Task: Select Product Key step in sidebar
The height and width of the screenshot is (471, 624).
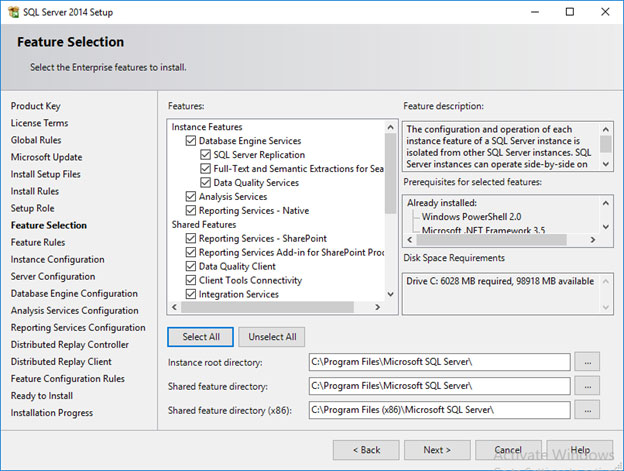Action: point(36,106)
